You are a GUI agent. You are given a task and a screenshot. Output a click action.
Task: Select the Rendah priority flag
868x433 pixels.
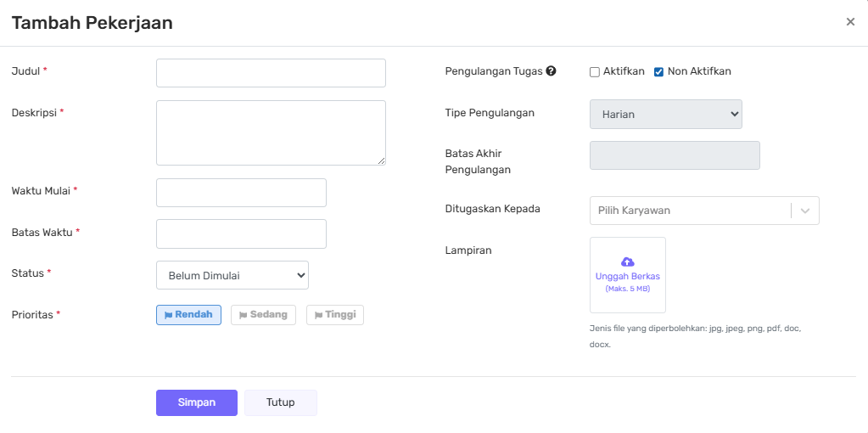point(188,315)
